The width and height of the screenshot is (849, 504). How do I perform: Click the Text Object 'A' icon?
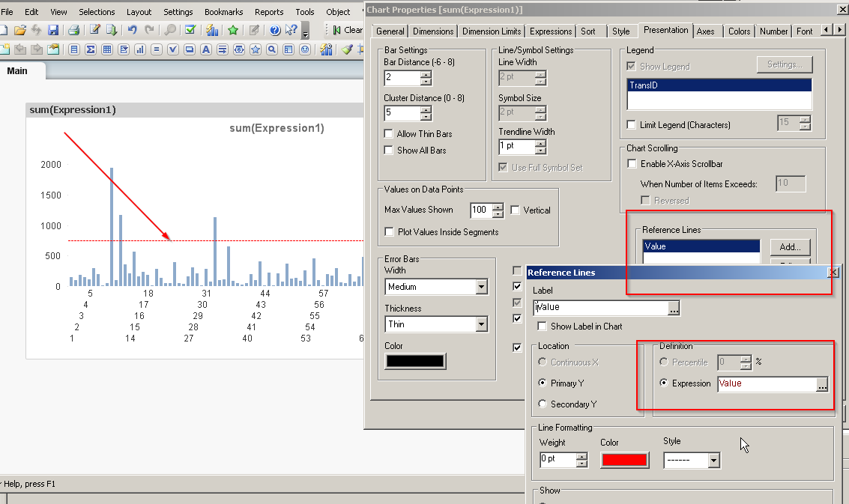tap(205, 49)
